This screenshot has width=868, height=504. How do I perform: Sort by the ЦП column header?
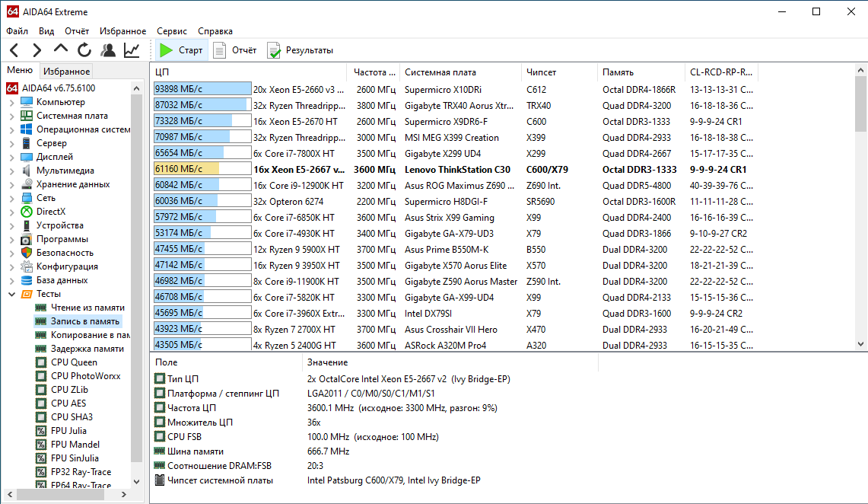point(249,72)
